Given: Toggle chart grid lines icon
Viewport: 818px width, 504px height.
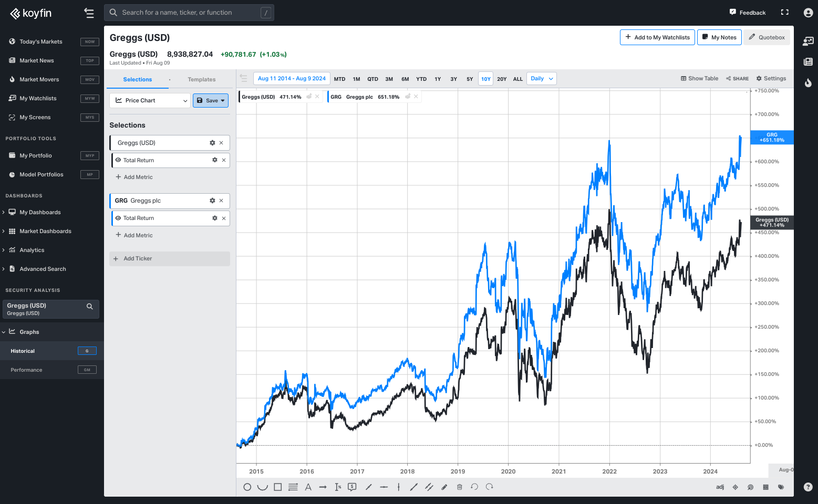Looking at the screenshot, I should click(x=766, y=487).
